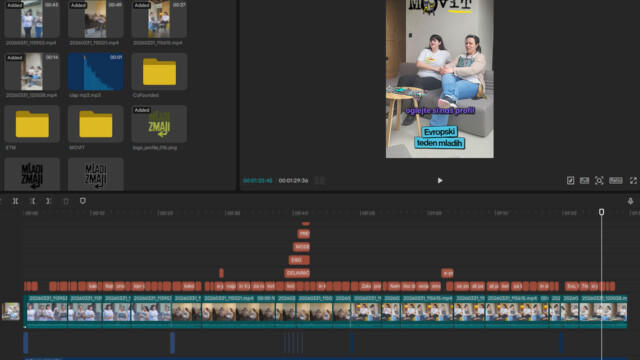Open the MOVIT folder
This screenshot has height=360, width=640.
click(x=96, y=124)
